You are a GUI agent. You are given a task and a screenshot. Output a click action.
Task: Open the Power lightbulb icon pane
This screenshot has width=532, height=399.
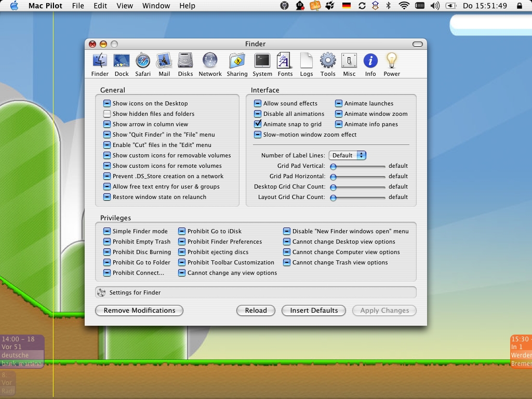point(392,64)
